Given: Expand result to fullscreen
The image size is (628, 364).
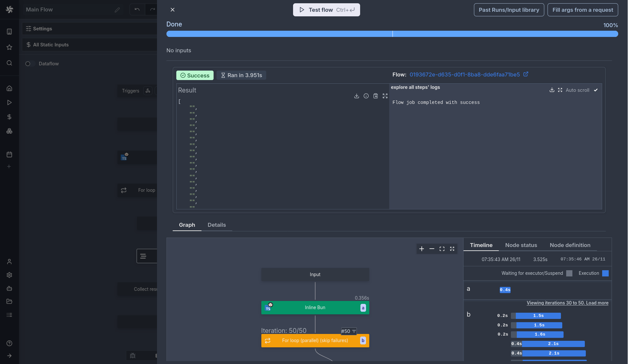Looking at the screenshot, I should pos(385,96).
